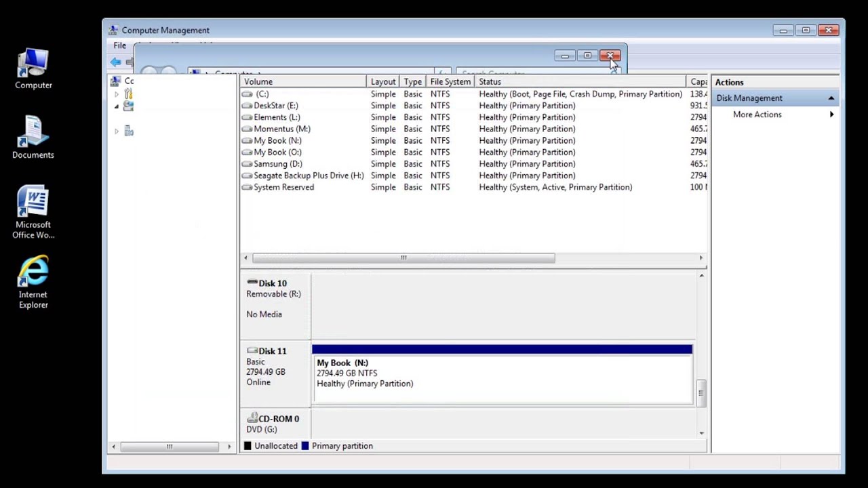Click the drive icon for My Book (N:) row

pos(247,140)
